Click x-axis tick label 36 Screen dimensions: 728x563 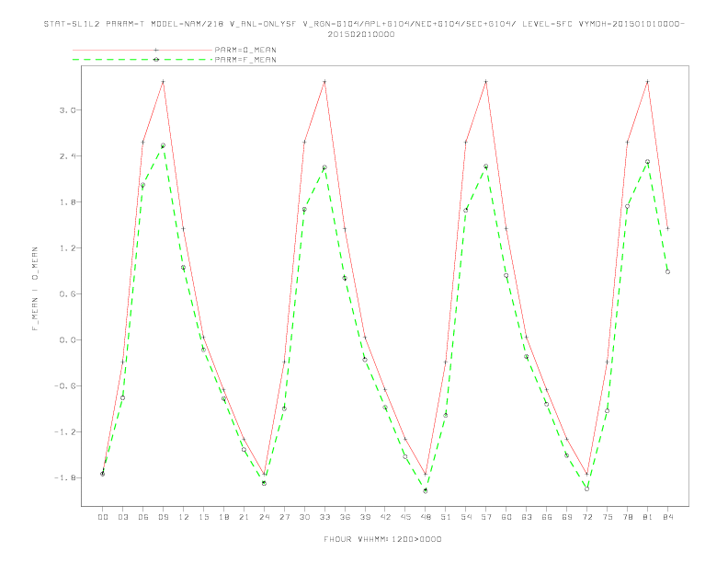[x=345, y=517]
